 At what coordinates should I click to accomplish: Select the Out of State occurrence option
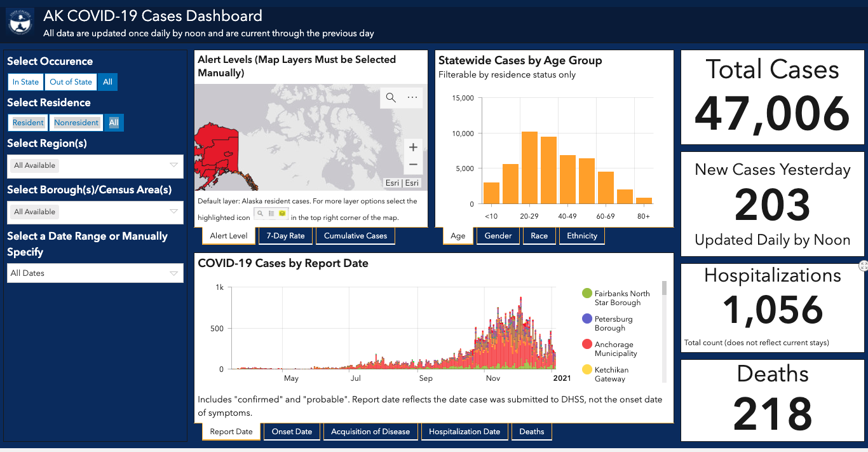(x=71, y=82)
